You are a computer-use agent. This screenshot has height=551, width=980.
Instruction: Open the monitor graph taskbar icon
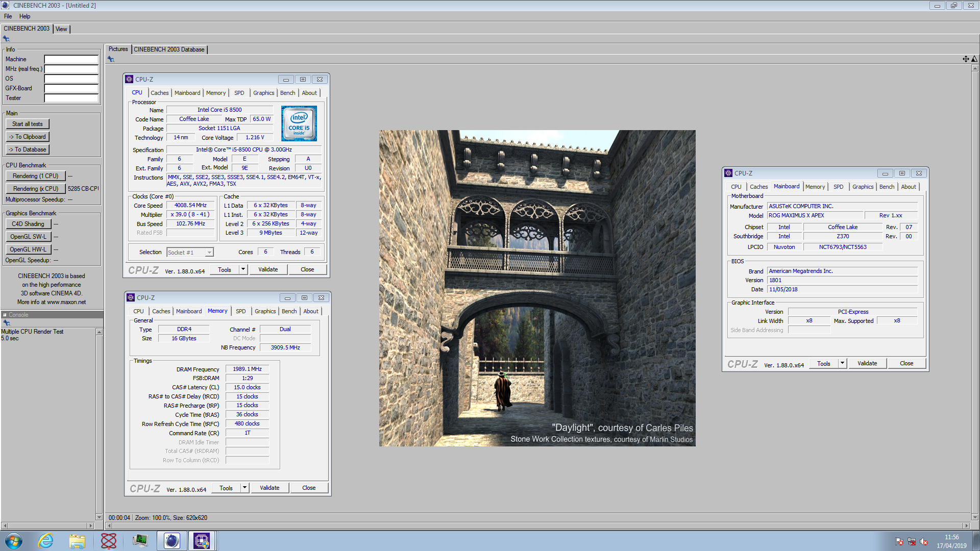(x=140, y=541)
